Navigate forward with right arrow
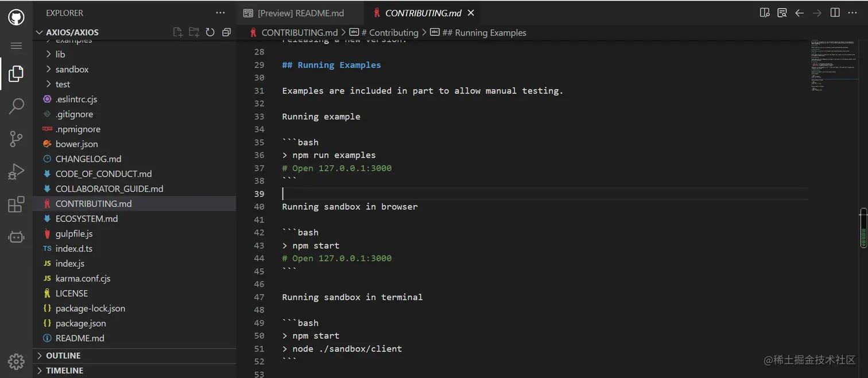Image resolution: width=868 pixels, height=378 pixels. click(817, 13)
